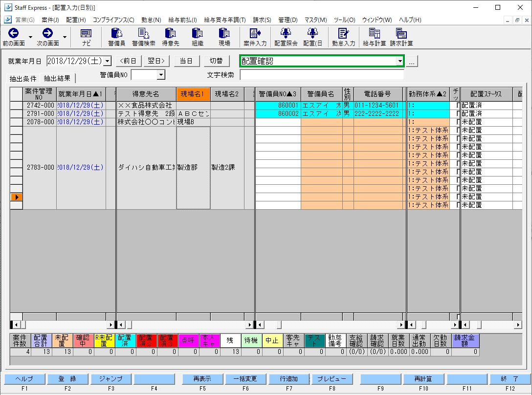This screenshot has width=532, height=395.
Task: Open the コンプライアンス(C) menu
Action: point(113,20)
